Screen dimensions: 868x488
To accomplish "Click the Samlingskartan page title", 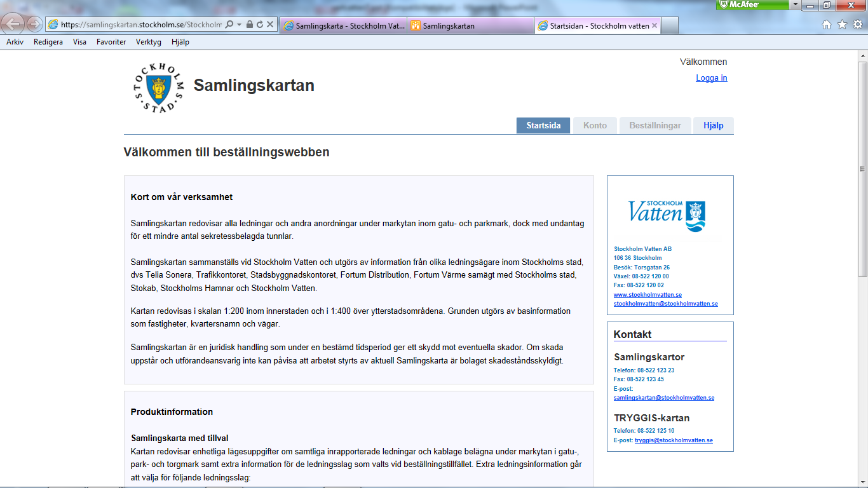I will pyautogui.click(x=254, y=85).
